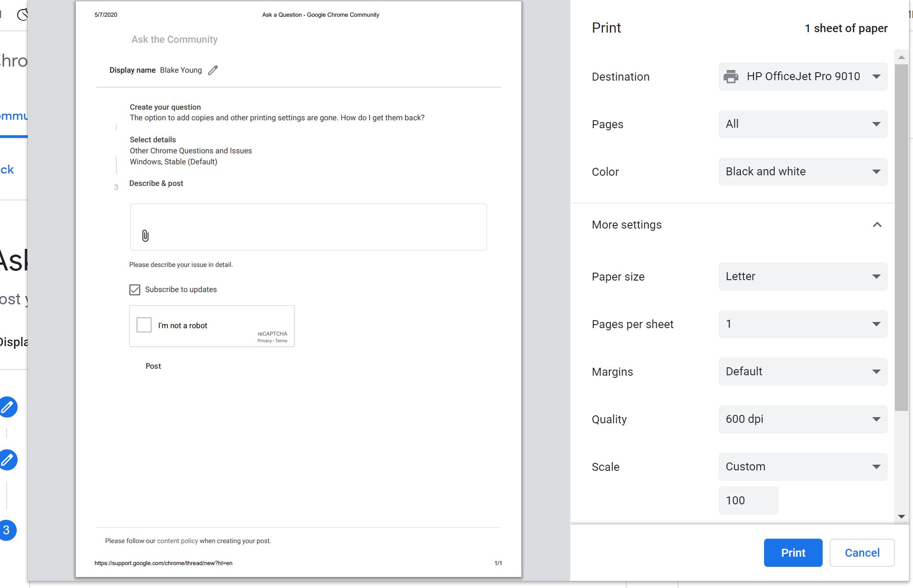Screen dimensions: 913x588
Task: Click the lower blue pencil step icon in background page
Action: 7,460
